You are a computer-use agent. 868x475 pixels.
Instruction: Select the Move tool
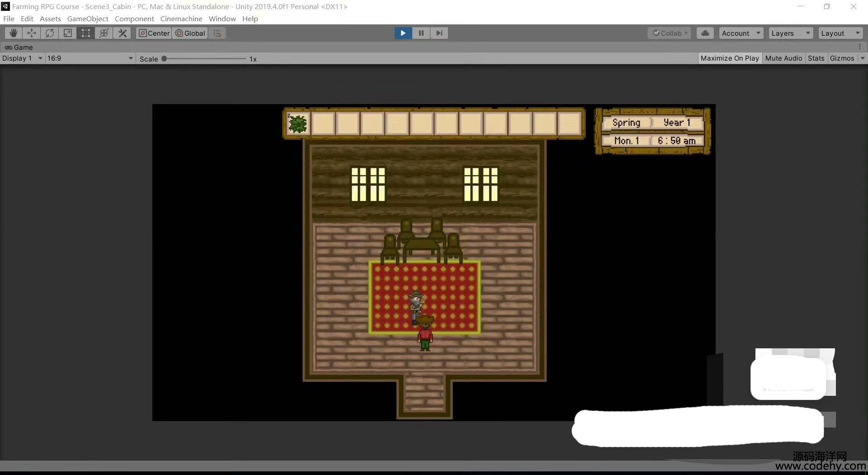coord(32,33)
